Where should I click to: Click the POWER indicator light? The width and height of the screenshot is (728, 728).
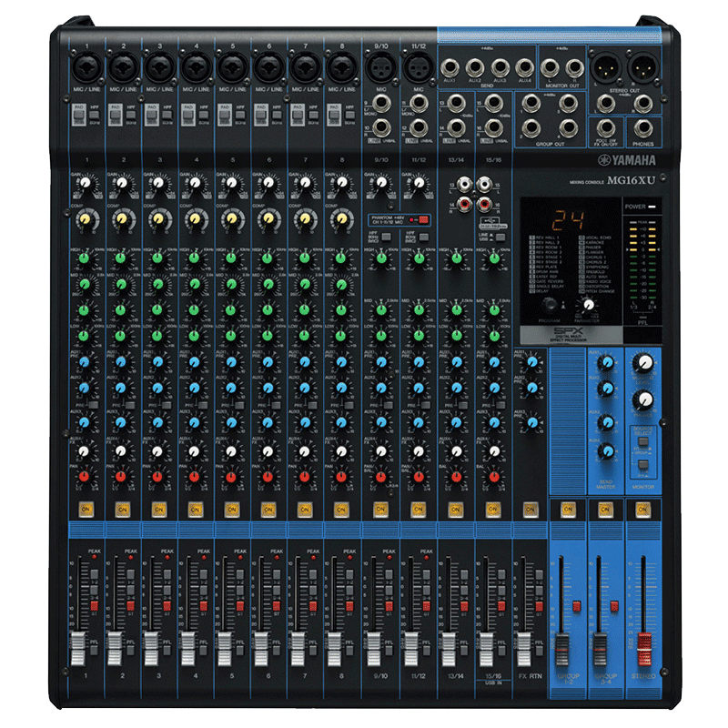click(652, 207)
